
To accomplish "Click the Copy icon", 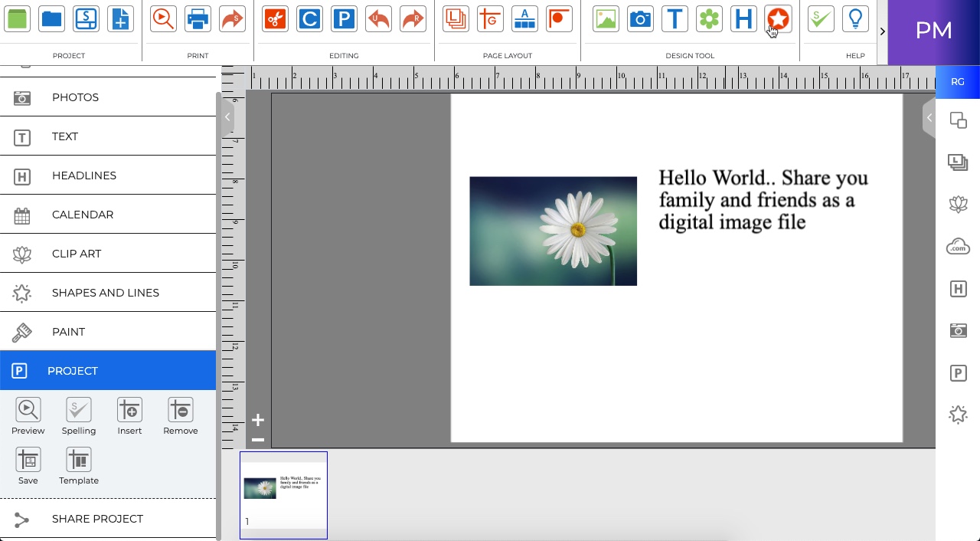I will click(x=309, y=18).
